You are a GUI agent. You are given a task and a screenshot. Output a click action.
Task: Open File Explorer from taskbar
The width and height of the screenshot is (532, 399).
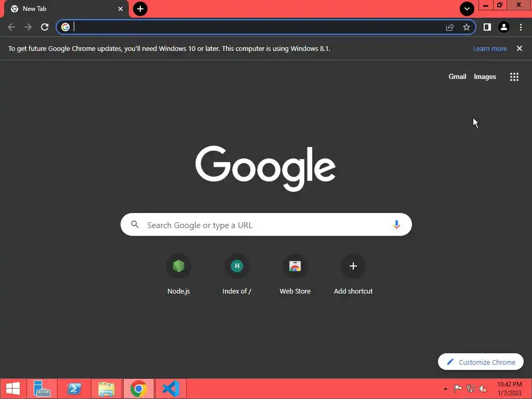tap(107, 389)
